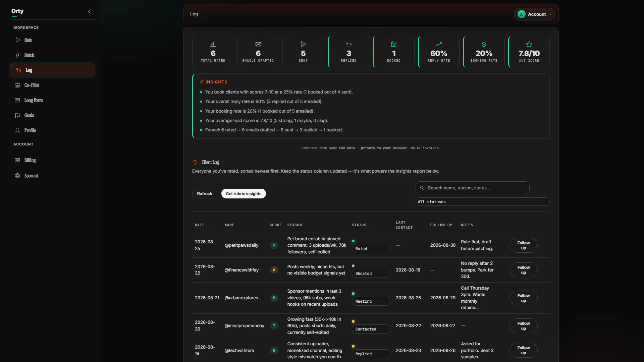Viewport: 644px width, 362px height.
Task: Click the Booking Rate dollar icon
Action: (484, 44)
